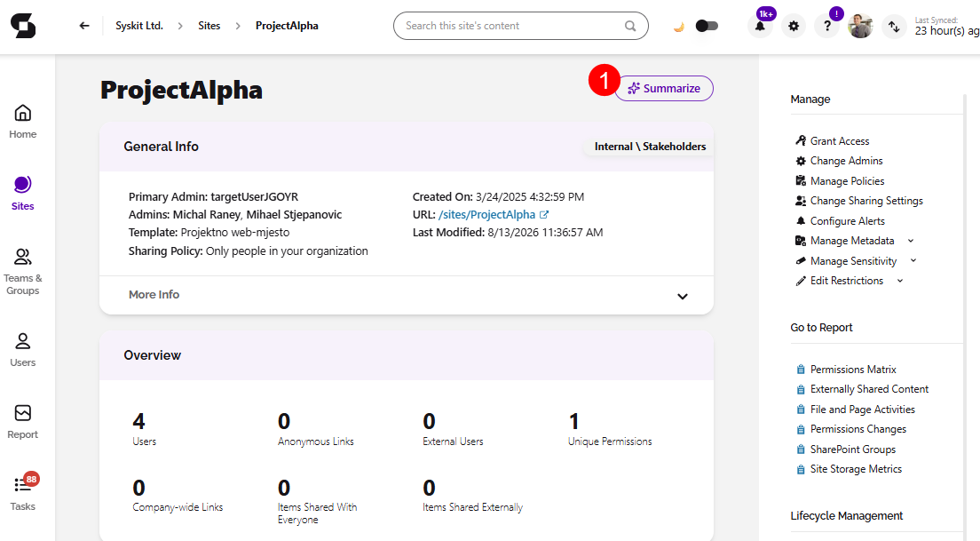The height and width of the screenshot is (541, 980).
Task: Open the /sites/ProjectAlpha URL link
Action: (x=486, y=214)
